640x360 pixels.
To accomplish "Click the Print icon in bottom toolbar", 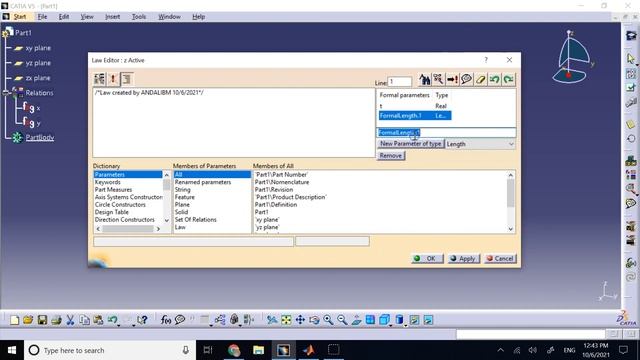I will tap(56, 320).
